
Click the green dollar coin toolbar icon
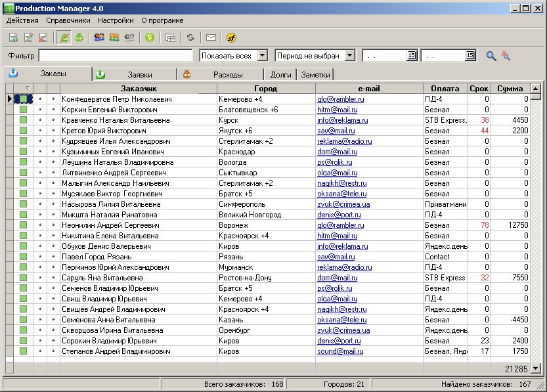149,38
